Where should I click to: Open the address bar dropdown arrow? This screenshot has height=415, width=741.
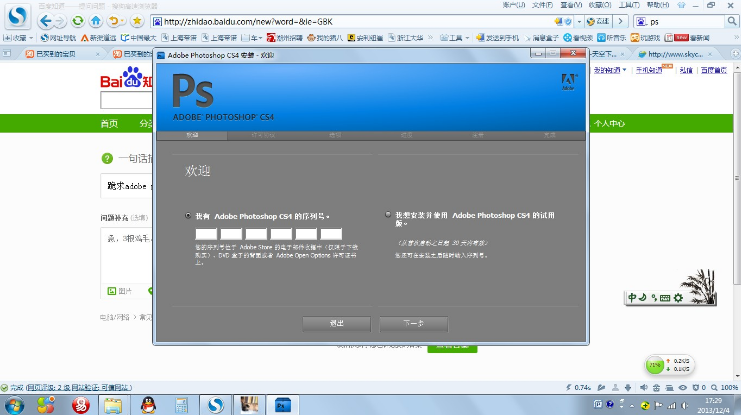[x=579, y=21]
